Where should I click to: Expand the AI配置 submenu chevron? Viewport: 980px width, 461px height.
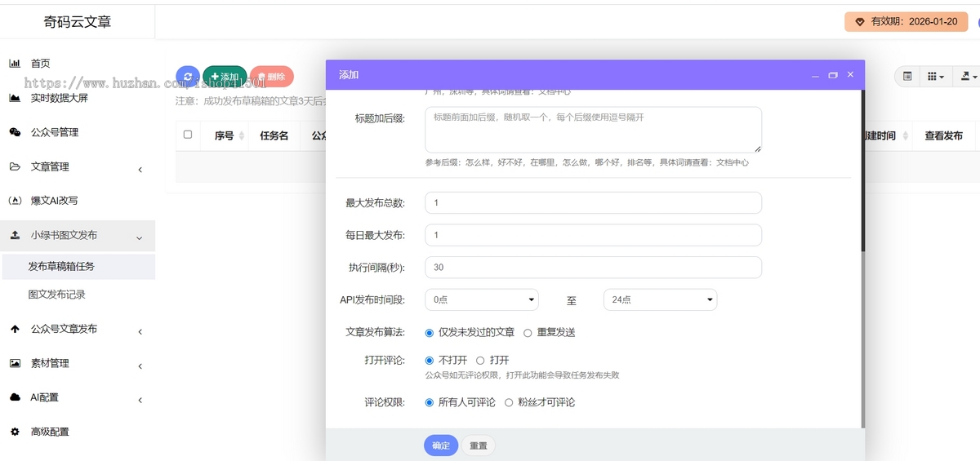pos(140,400)
